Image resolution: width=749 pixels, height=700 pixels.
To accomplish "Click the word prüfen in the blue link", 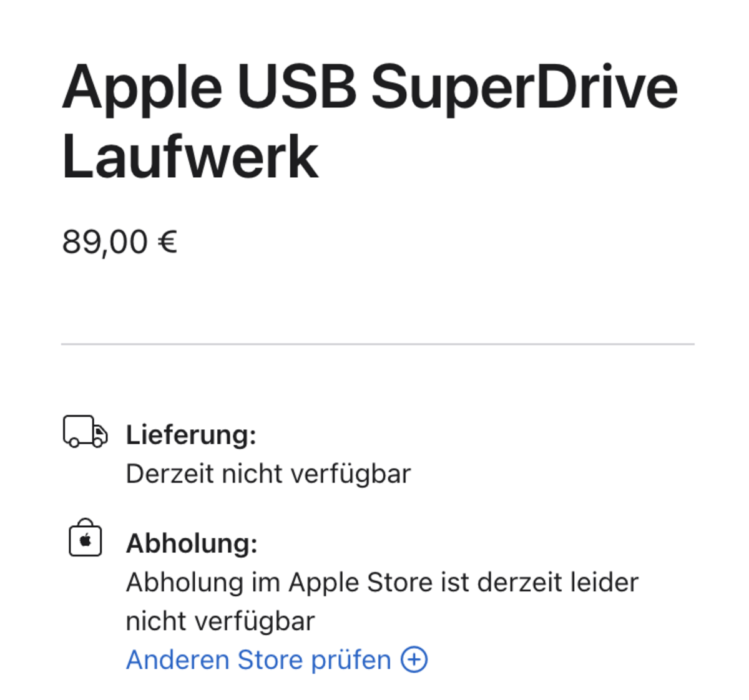I will coord(351,660).
